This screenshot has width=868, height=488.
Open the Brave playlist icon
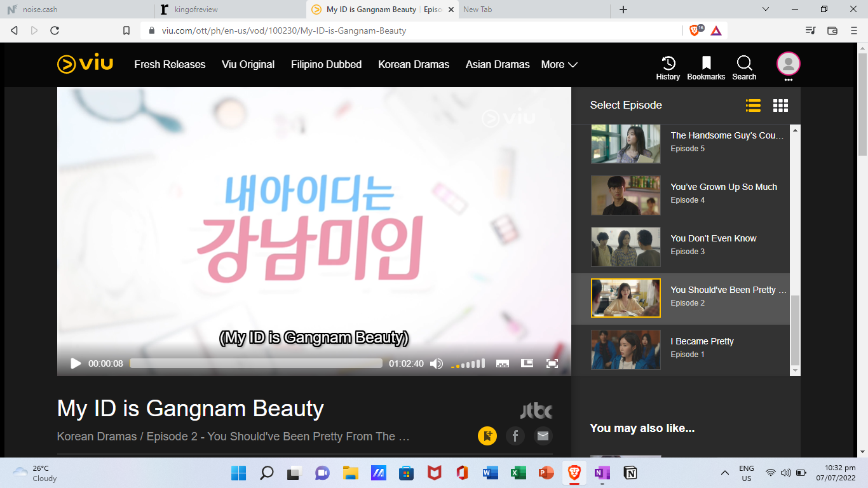[810, 30]
